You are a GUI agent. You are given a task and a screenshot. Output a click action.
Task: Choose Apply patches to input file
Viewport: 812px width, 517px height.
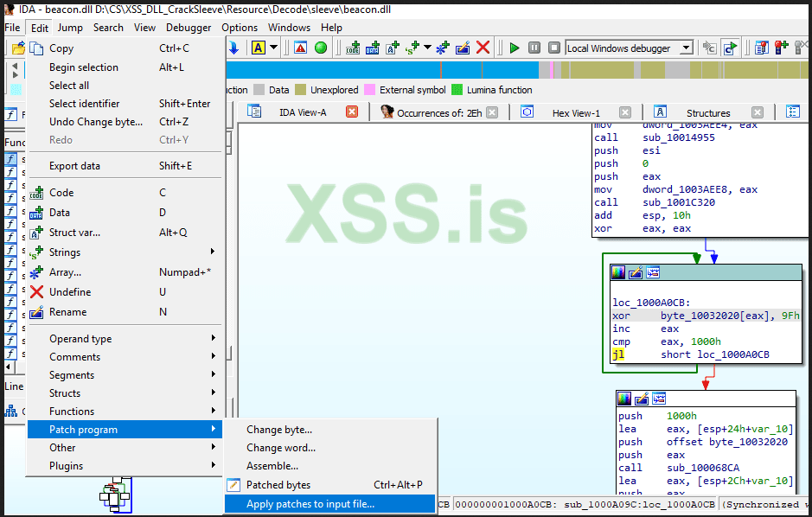coord(329,503)
